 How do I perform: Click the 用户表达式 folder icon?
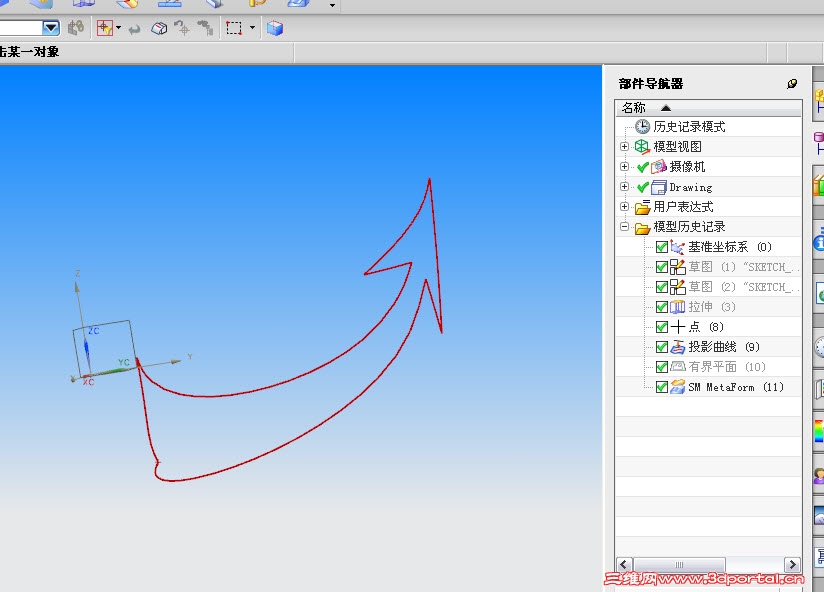tap(642, 207)
